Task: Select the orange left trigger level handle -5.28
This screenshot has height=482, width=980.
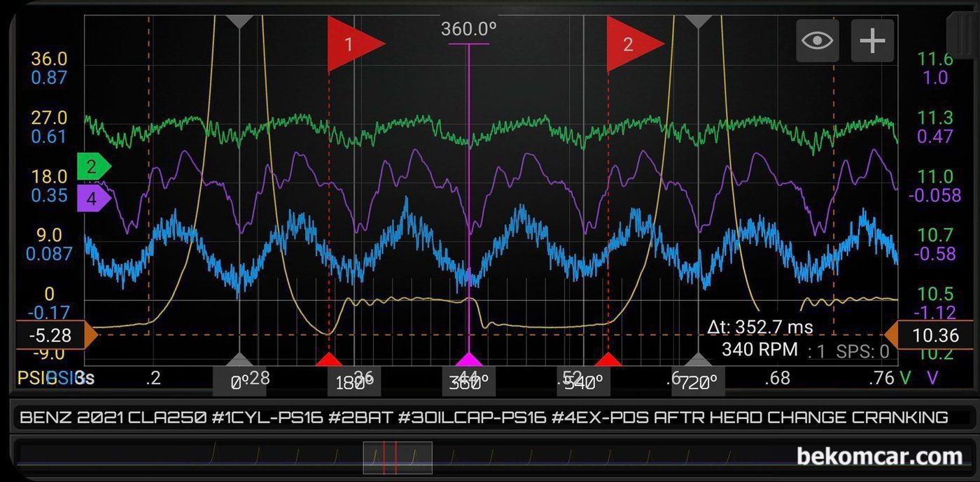Action: (57, 335)
